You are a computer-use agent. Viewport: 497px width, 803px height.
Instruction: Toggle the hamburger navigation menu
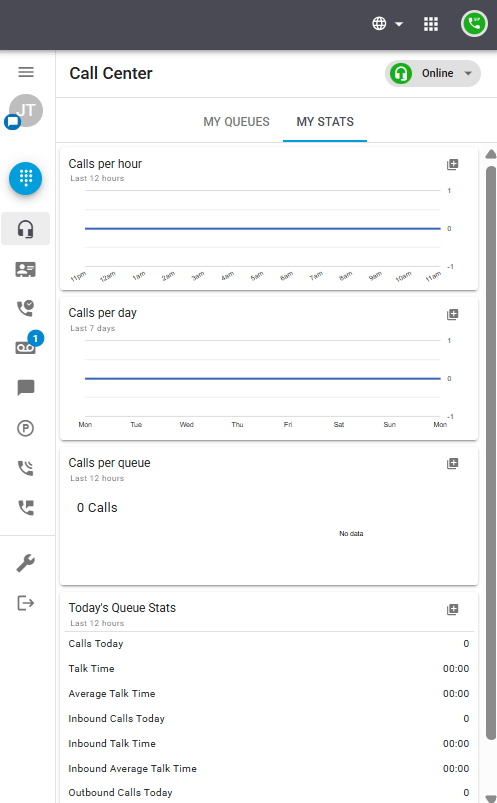point(26,72)
